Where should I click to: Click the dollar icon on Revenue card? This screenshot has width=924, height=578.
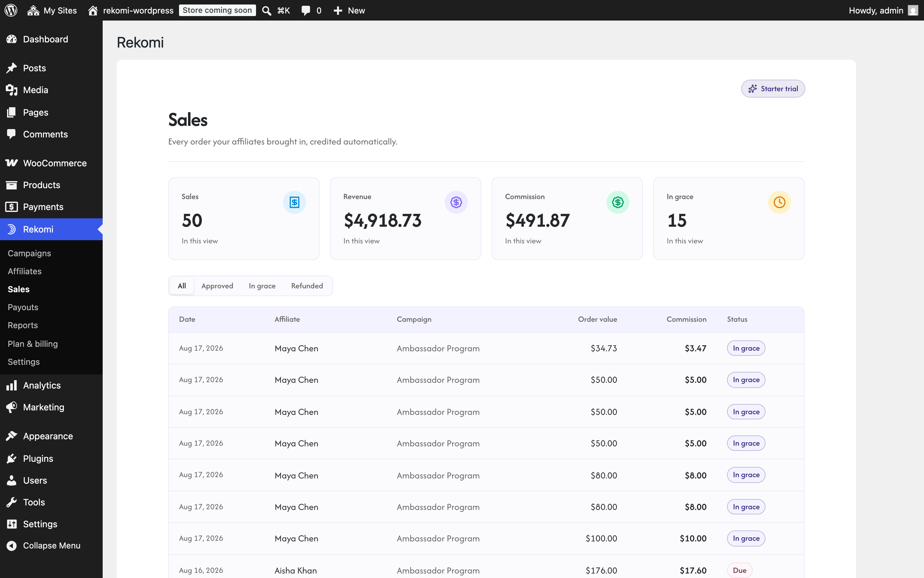[x=456, y=202]
